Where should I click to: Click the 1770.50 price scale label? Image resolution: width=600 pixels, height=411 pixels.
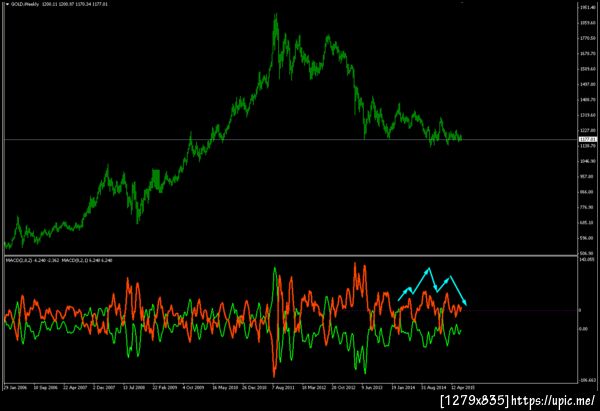coord(588,38)
